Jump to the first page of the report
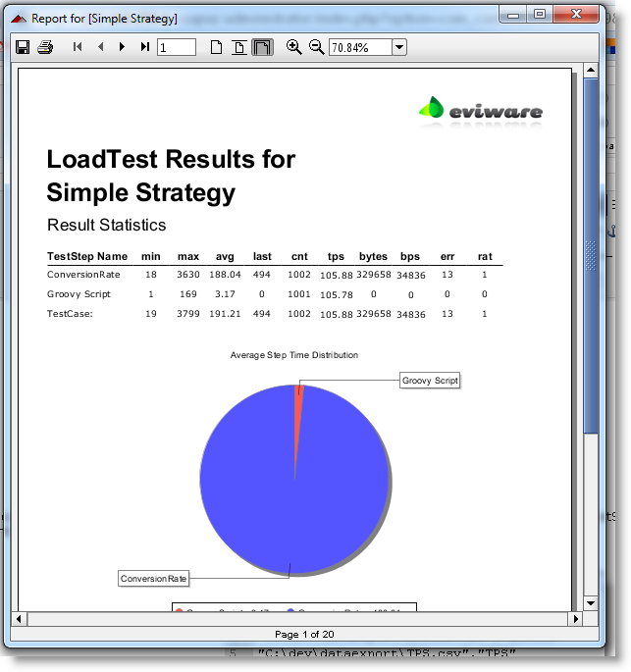 point(78,46)
